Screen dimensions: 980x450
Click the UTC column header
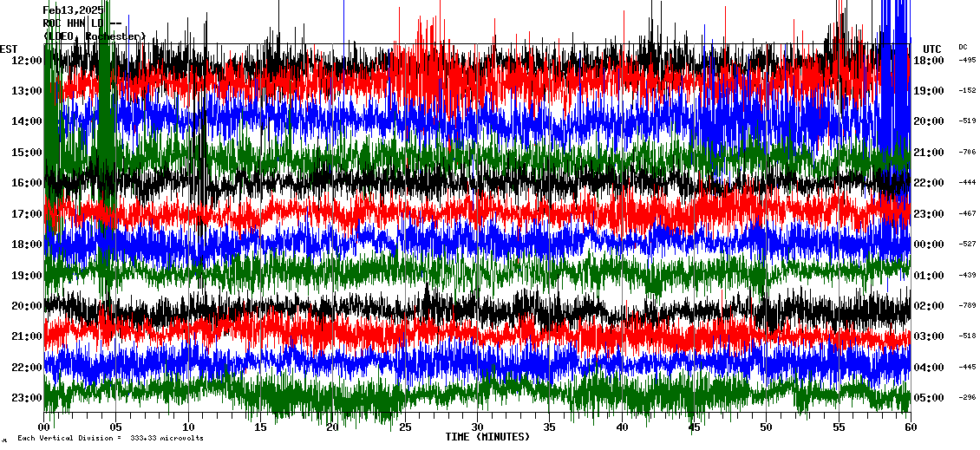click(x=931, y=49)
